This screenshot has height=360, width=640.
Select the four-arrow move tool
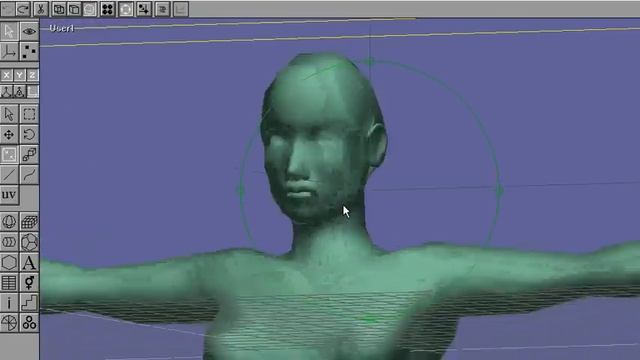[x=9, y=135]
